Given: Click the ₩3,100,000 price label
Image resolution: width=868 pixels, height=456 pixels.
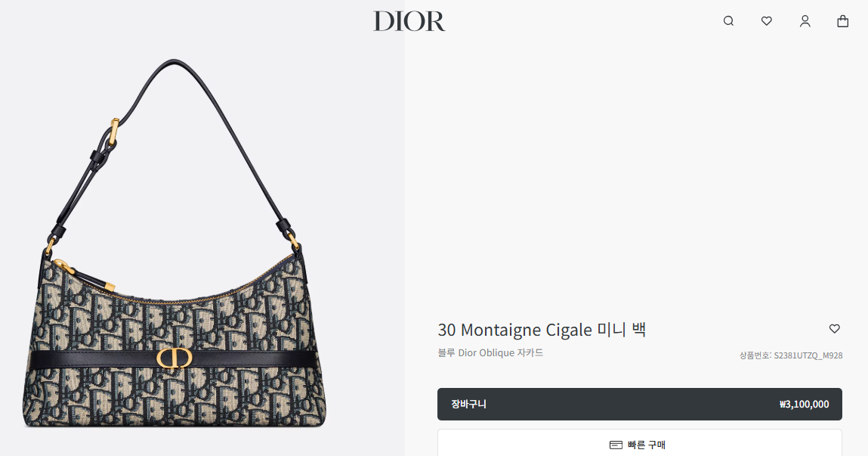Looking at the screenshot, I should 804,405.
